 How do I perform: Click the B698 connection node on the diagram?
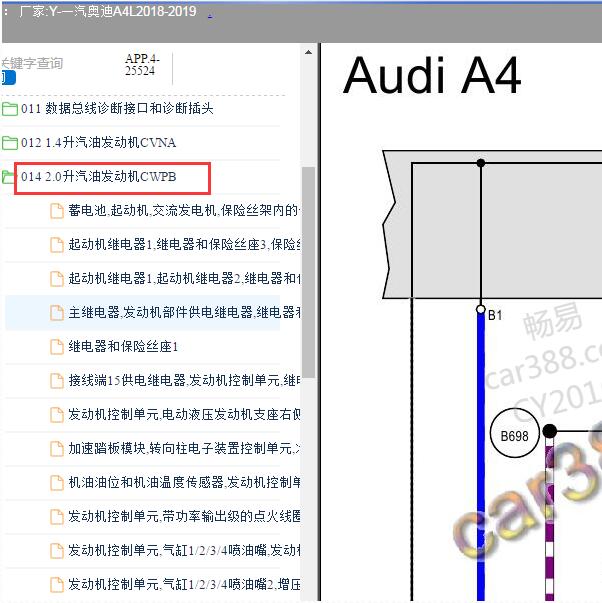[x=514, y=432]
